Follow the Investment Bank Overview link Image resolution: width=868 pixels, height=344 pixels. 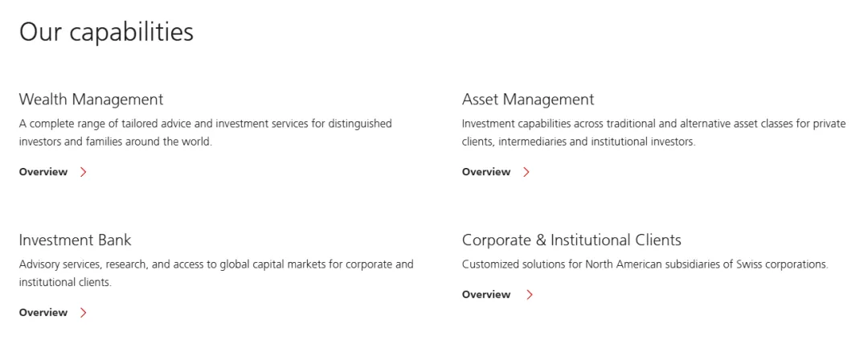43,313
